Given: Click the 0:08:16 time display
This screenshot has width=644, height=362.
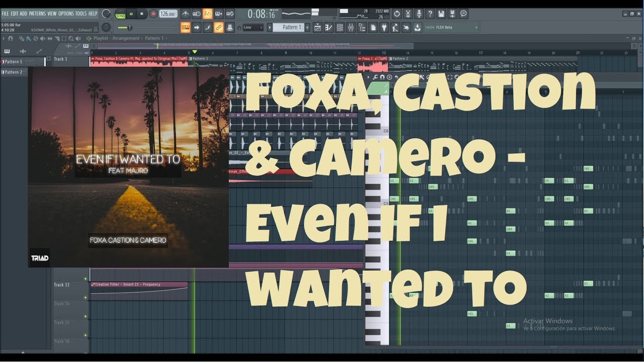Looking at the screenshot, I should click(261, 14).
